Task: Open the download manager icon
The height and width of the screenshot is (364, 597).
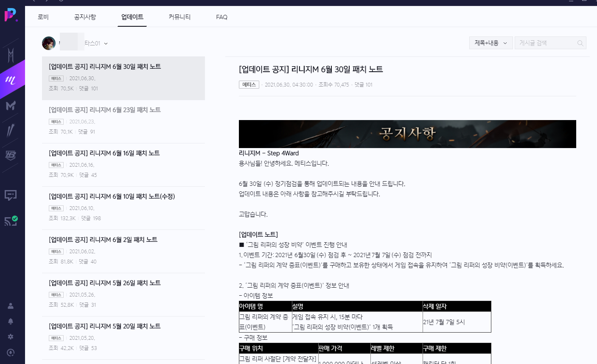Action: [x=11, y=353]
